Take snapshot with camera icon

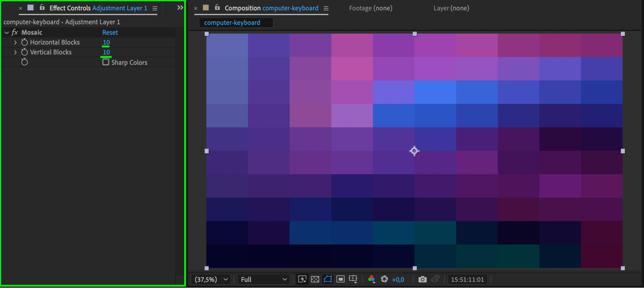[x=422, y=279]
